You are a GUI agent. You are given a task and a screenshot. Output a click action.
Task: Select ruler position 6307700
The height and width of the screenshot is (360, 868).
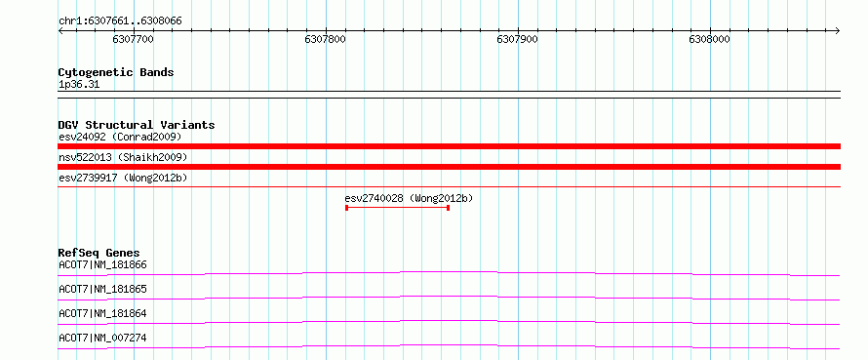point(133,39)
